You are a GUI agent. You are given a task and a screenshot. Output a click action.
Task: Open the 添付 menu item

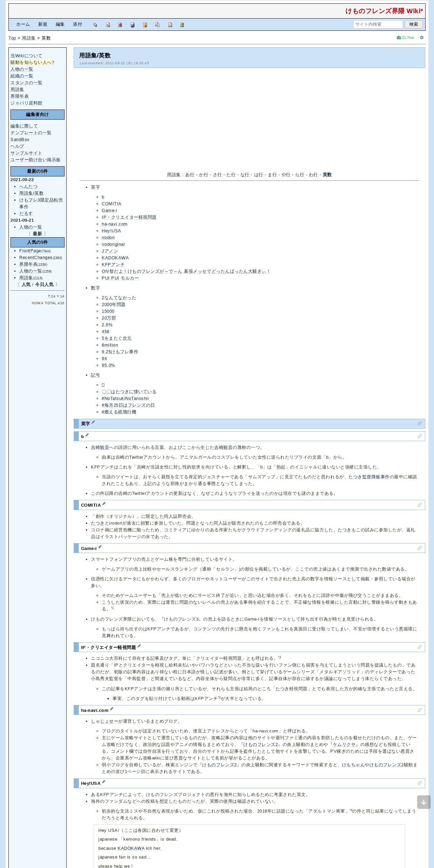(78, 24)
